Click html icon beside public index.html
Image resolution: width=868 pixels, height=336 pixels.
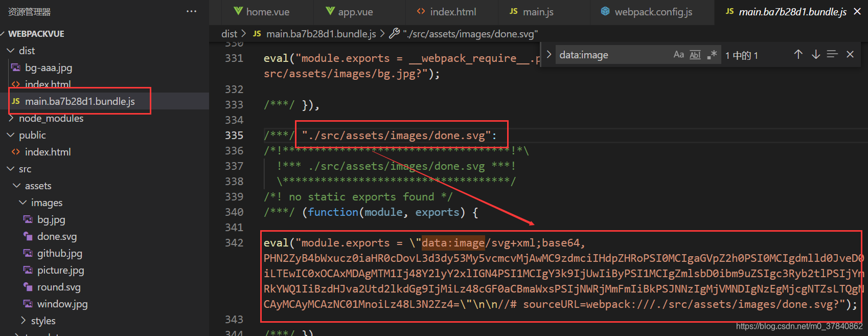[16, 152]
